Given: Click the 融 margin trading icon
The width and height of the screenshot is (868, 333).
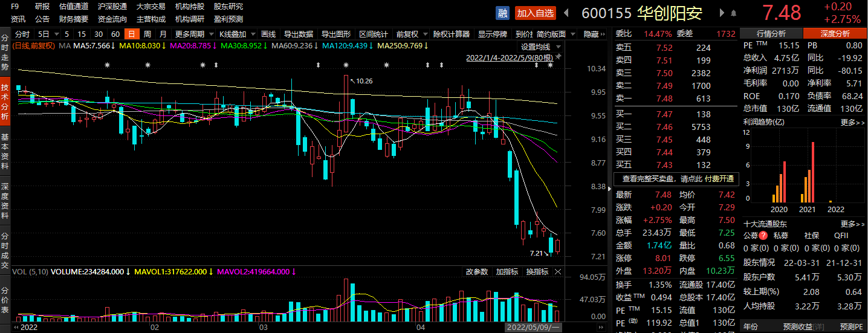Looking at the screenshot, I should point(502,13).
